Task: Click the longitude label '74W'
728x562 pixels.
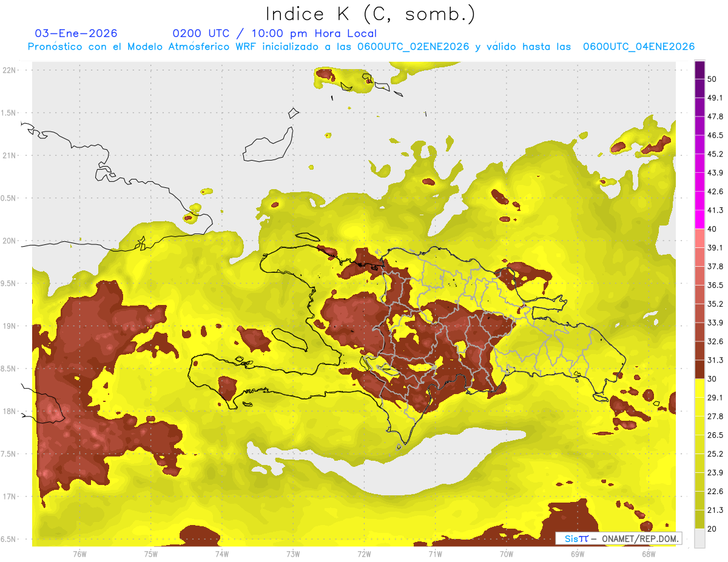Action: 221,554
